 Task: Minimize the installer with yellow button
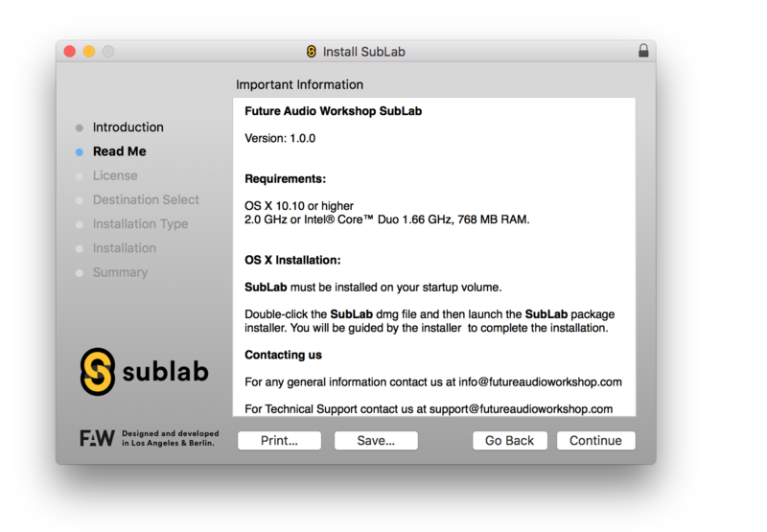(x=88, y=51)
